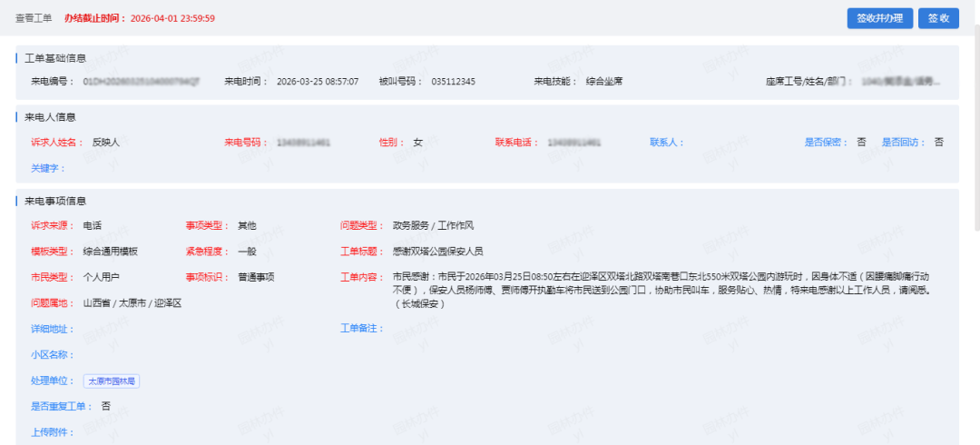980x445 pixels.
Task: Click the 综合通用模板 template value
Action: (x=111, y=252)
